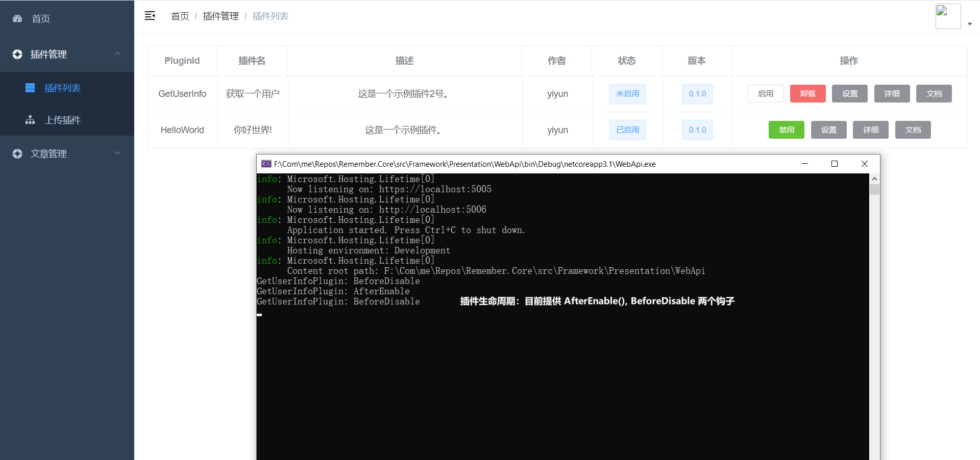Open 详细 for HelloWorld plugin
The height and width of the screenshot is (460, 980).
click(x=870, y=130)
